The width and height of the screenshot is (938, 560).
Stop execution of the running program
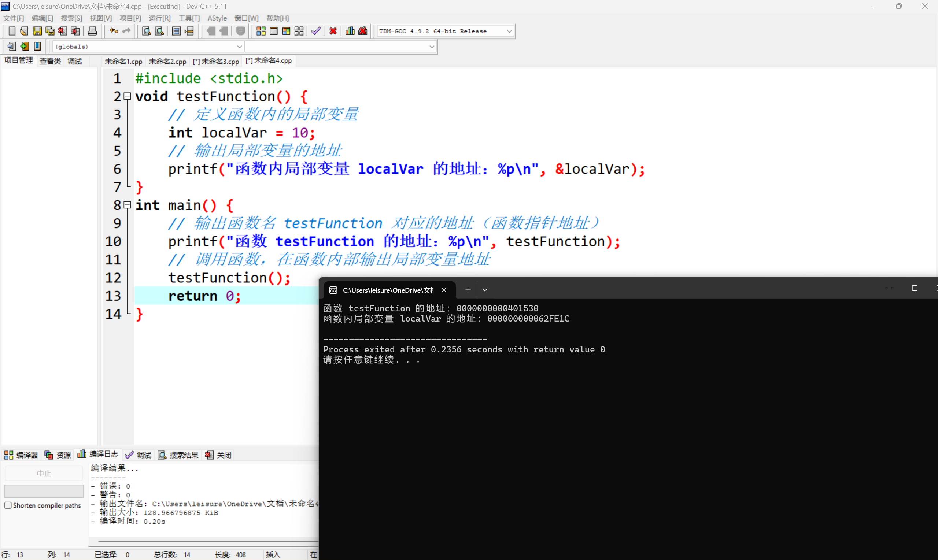[x=333, y=31]
